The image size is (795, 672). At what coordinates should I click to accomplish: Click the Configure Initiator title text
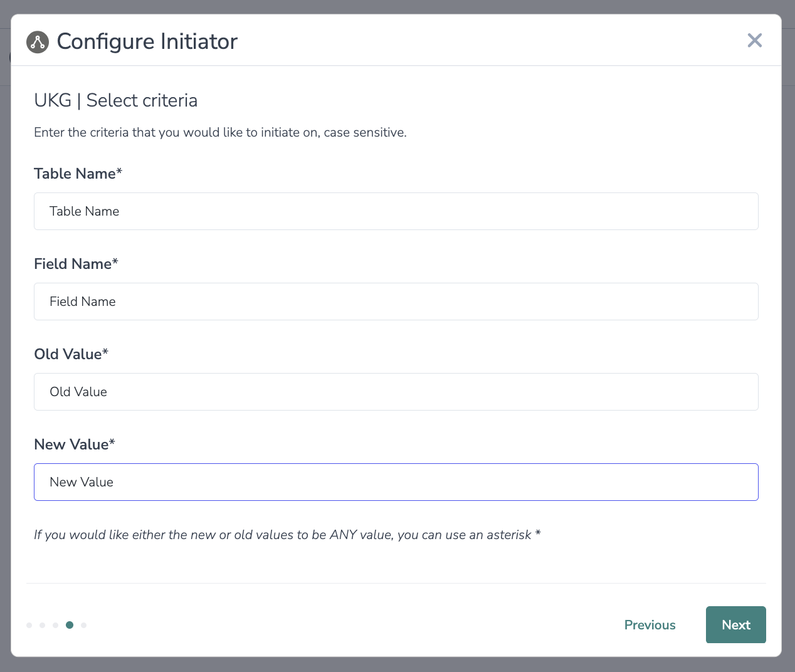(147, 41)
